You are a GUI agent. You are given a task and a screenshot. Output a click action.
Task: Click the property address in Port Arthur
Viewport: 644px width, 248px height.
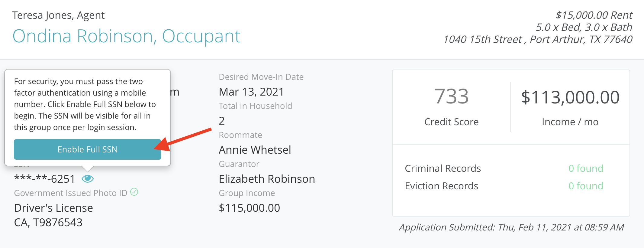click(537, 39)
